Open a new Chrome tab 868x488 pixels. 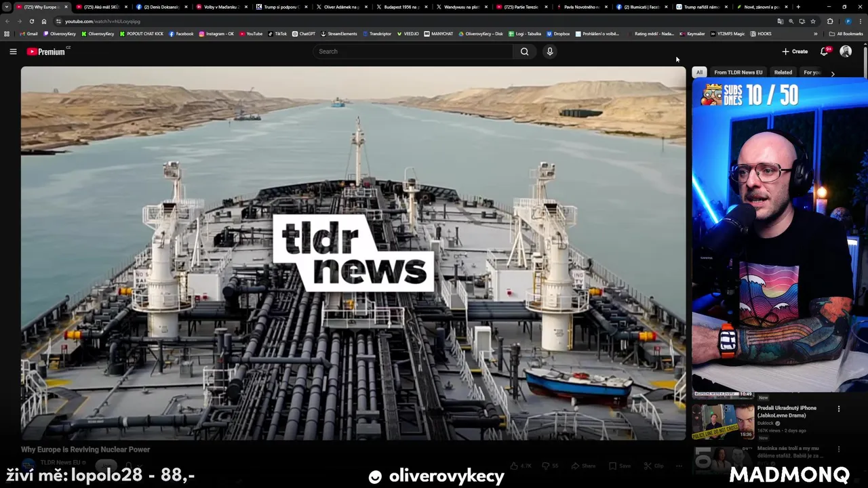798,7
